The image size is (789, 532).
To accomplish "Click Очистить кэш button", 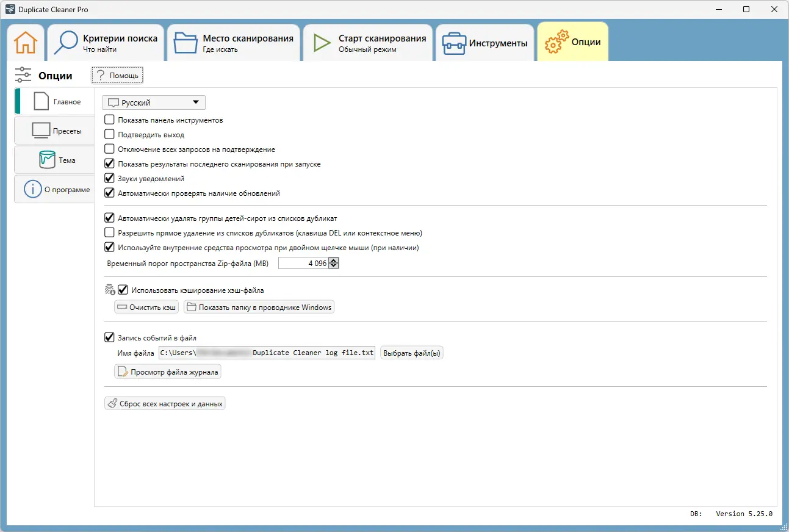I will click(x=146, y=307).
